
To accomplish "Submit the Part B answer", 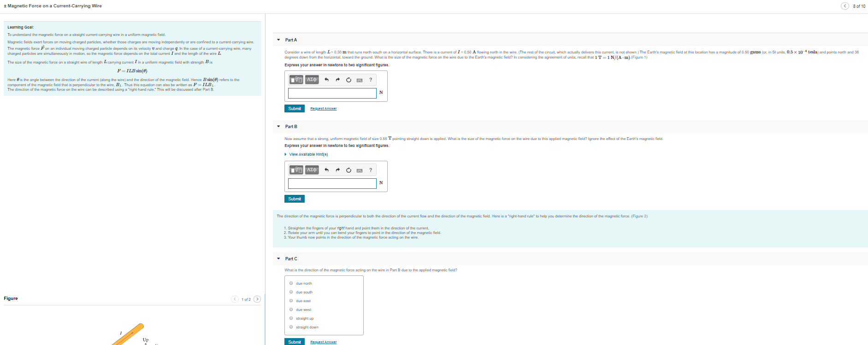I will pos(295,199).
